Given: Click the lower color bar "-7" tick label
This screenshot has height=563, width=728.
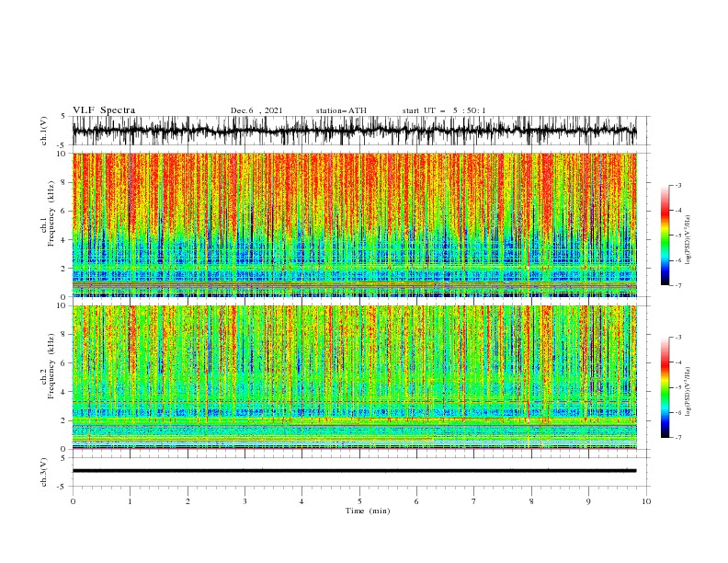Looking at the screenshot, I should click(x=678, y=438).
